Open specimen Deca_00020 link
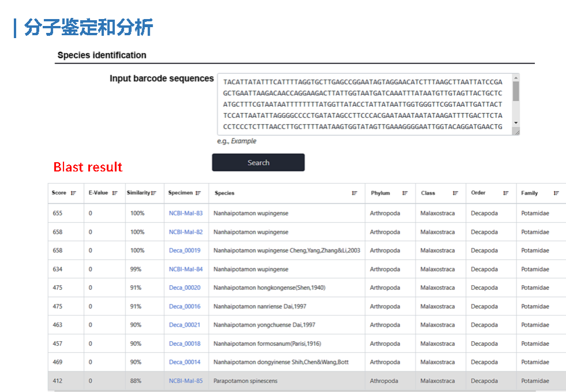Viewport: 566px width, 392px height. (x=184, y=288)
